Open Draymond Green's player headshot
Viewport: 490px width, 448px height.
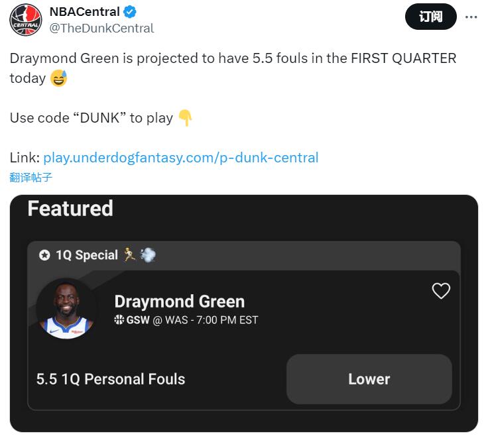pyautogui.click(x=66, y=309)
